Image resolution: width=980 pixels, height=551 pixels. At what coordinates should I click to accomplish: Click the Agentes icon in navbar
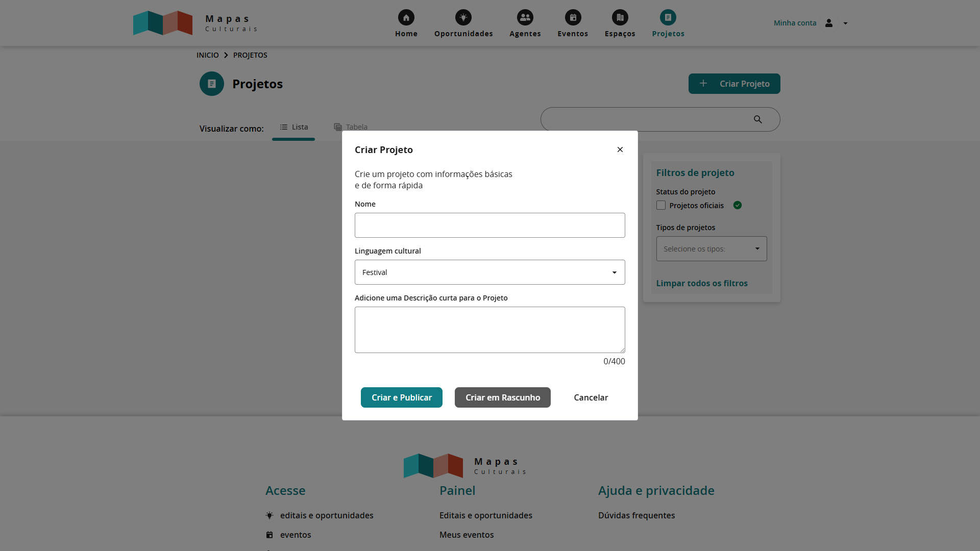click(525, 17)
